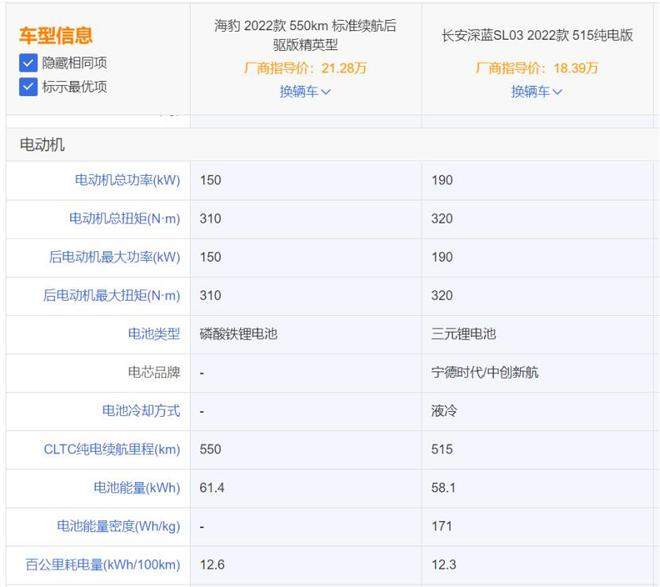Select 320 in 后电动机最大扭矩 row
Screen dimensions: 660x587
(x=442, y=296)
